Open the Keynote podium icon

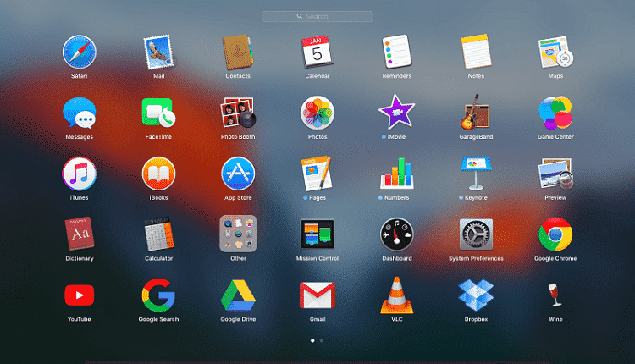[x=476, y=174]
